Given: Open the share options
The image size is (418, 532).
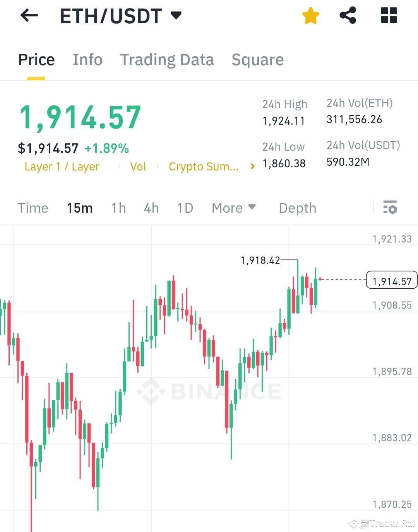Looking at the screenshot, I should [348, 15].
